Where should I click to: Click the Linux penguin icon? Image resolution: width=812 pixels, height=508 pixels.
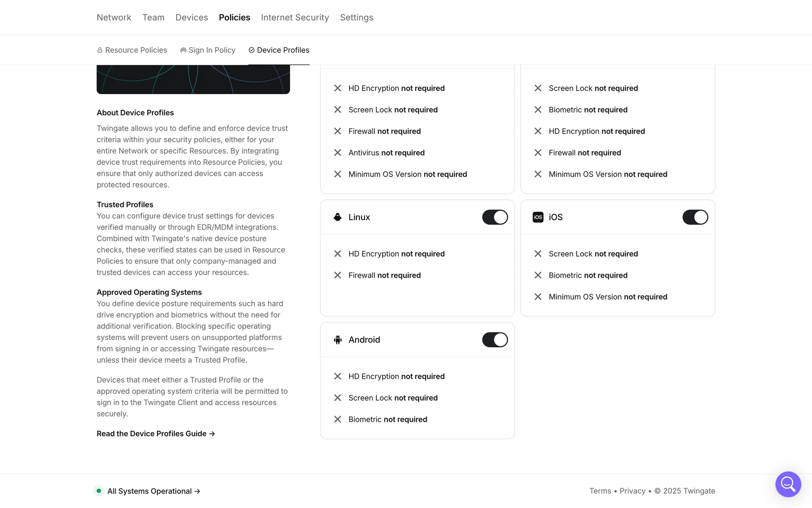click(337, 217)
